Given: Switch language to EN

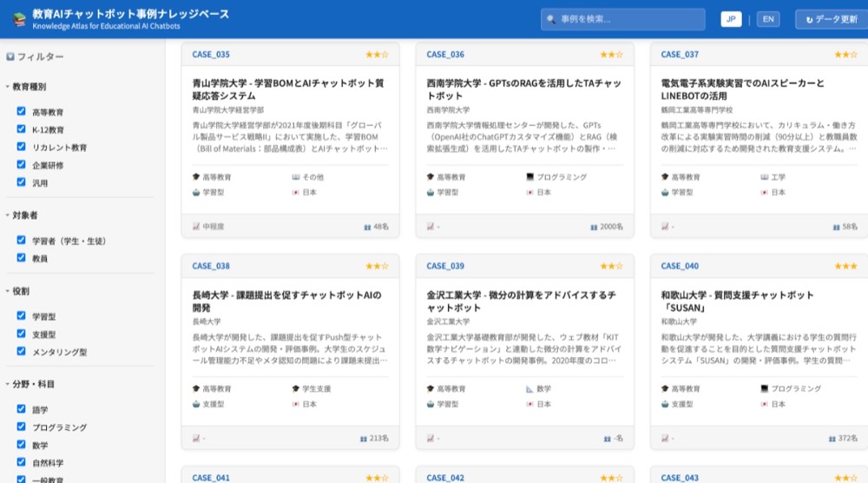Looking at the screenshot, I should click(768, 19).
